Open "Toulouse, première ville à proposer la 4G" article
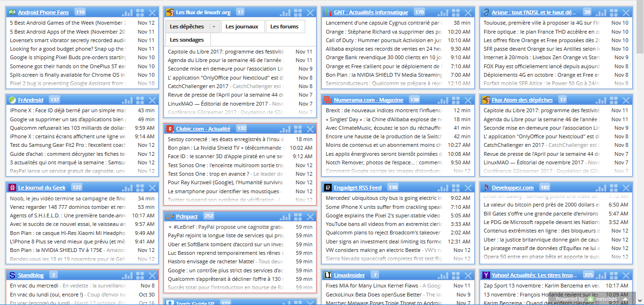The width and height of the screenshot is (644, 305). [x=542, y=23]
